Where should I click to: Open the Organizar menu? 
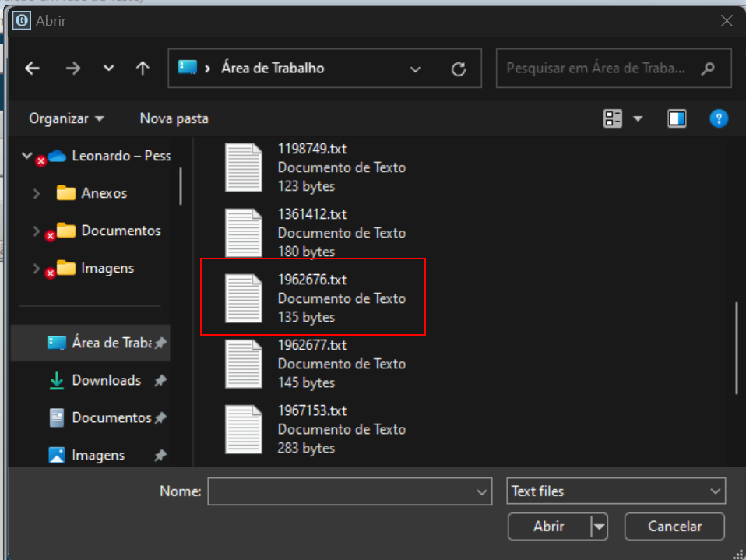point(66,118)
